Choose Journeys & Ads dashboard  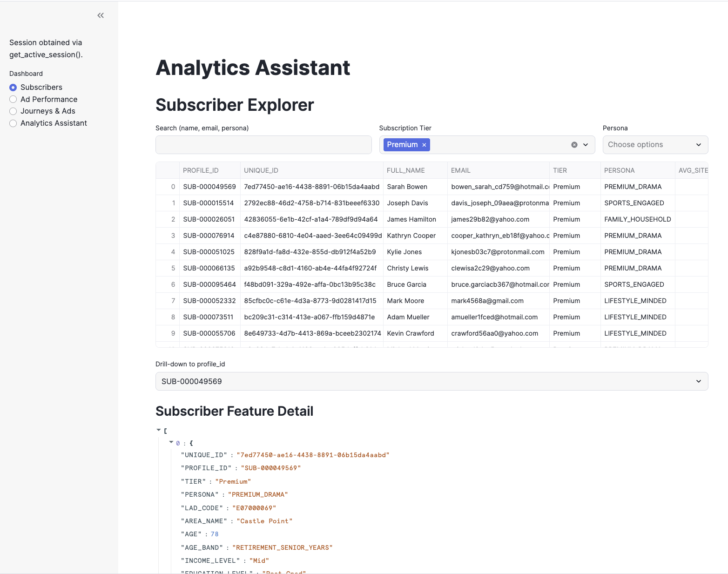(x=13, y=111)
